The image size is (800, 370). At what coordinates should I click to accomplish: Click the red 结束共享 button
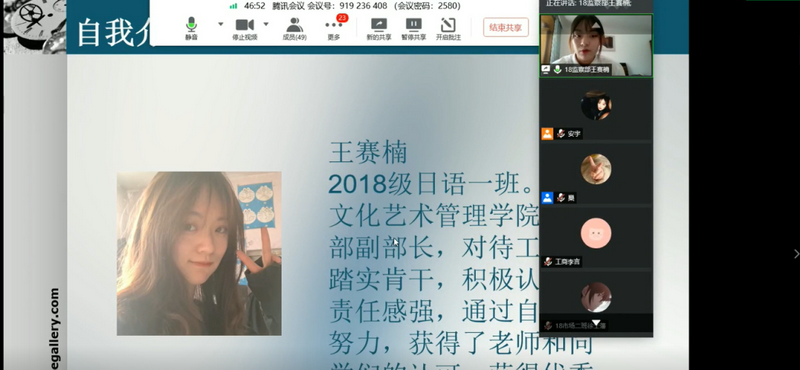506,28
